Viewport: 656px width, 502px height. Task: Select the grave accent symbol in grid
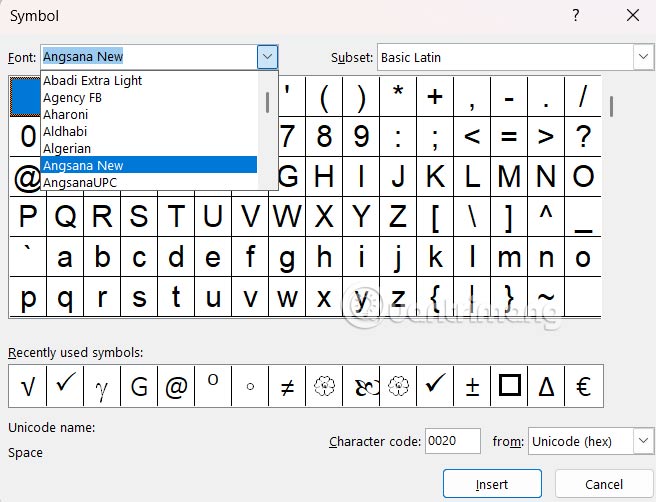click(28, 257)
